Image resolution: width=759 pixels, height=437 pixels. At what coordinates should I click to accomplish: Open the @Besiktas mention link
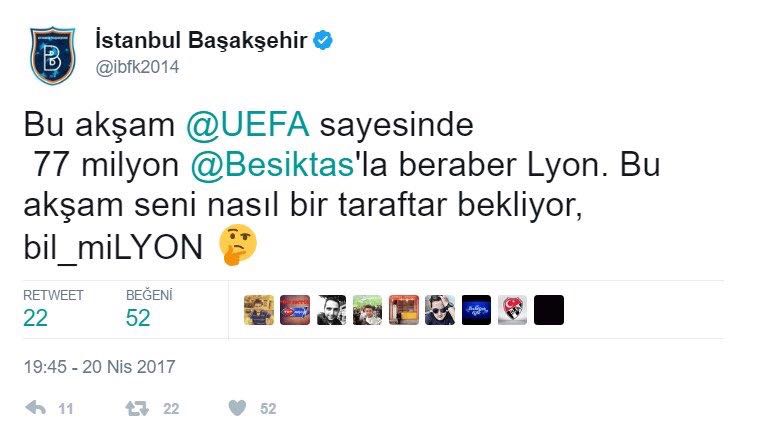click(273, 165)
